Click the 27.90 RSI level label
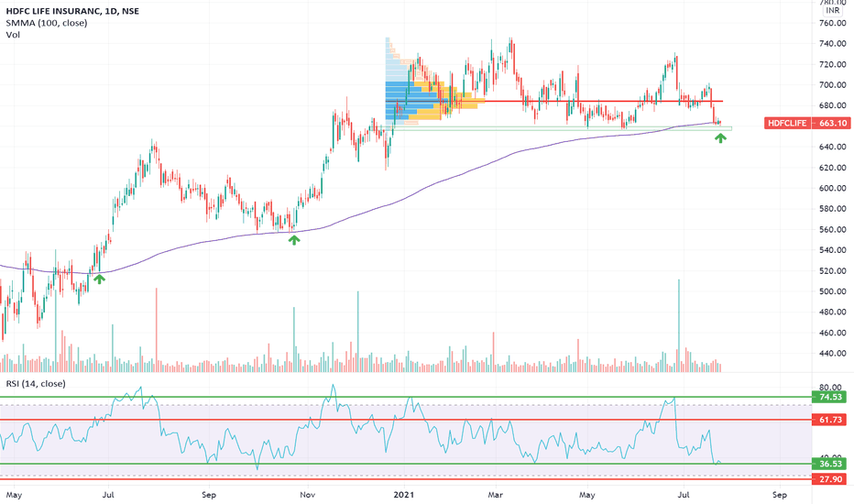The width and height of the screenshot is (854, 504). [x=830, y=479]
